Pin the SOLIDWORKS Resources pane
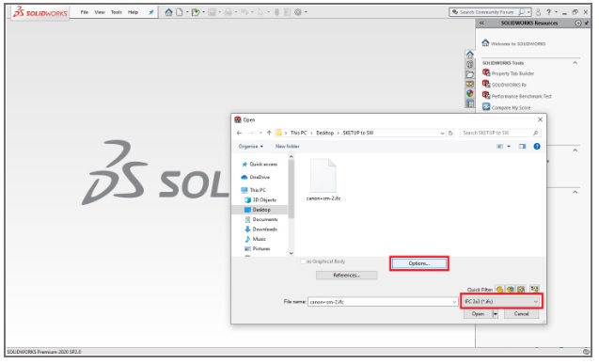Viewport: 599px width, 364px height. (x=587, y=23)
